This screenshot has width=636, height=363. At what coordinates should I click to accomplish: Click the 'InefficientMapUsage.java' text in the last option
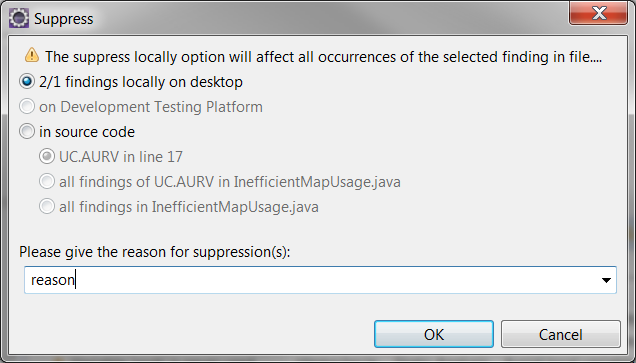[235, 207]
